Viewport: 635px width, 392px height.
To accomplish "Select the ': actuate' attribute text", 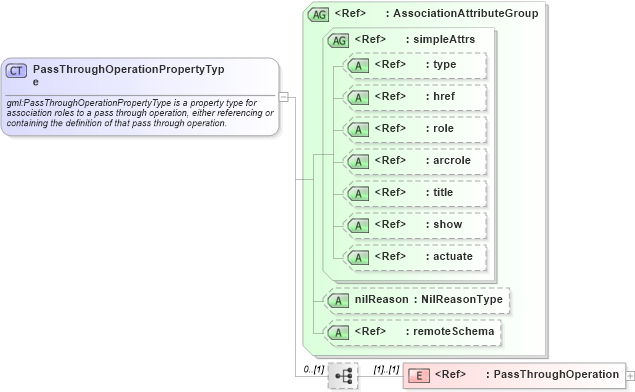I will [x=449, y=256].
